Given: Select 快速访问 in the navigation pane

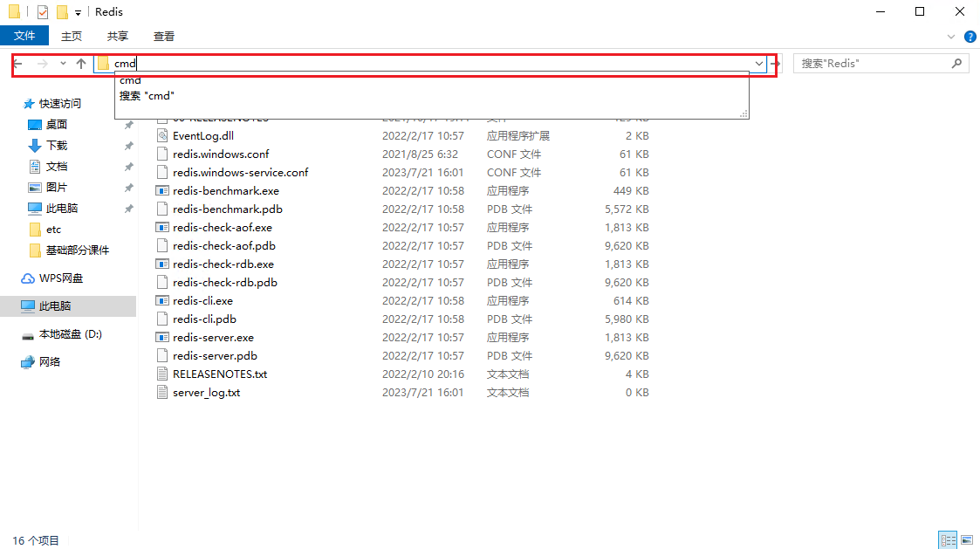Looking at the screenshot, I should point(60,104).
